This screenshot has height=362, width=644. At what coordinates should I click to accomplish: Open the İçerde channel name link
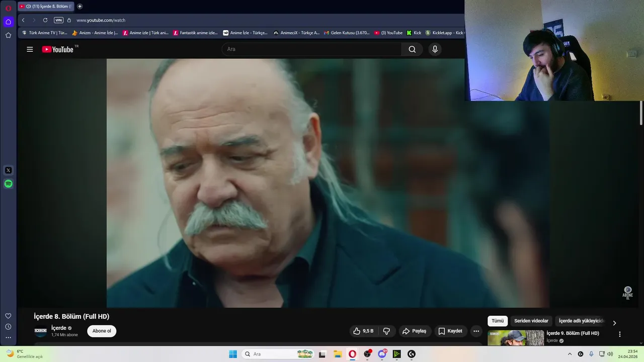tap(59, 328)
